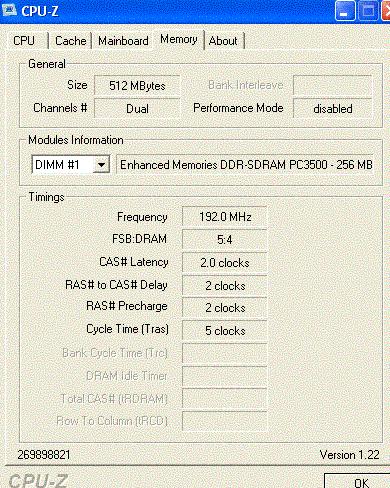
Task: Click the RAS# Precharge value field
Action: tap(225, 308)
